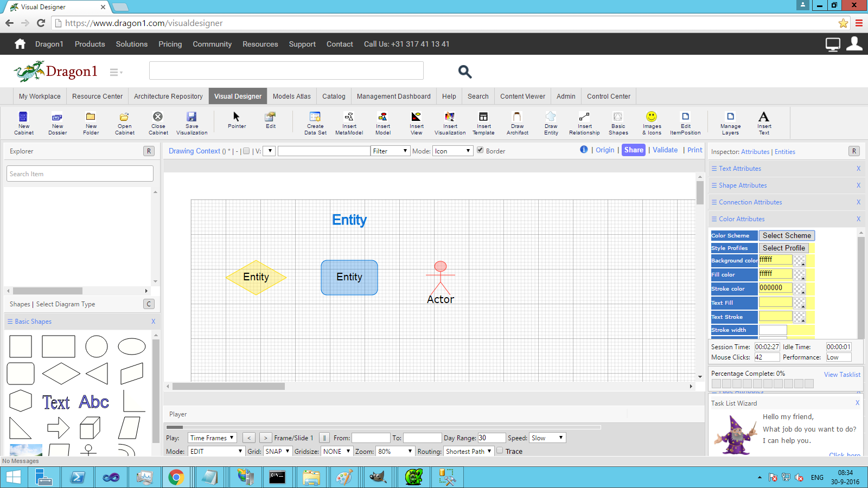The height and width of the screenshot is (488, 868).
Task: Open Manage Layers tool
Action: point(730,123)
